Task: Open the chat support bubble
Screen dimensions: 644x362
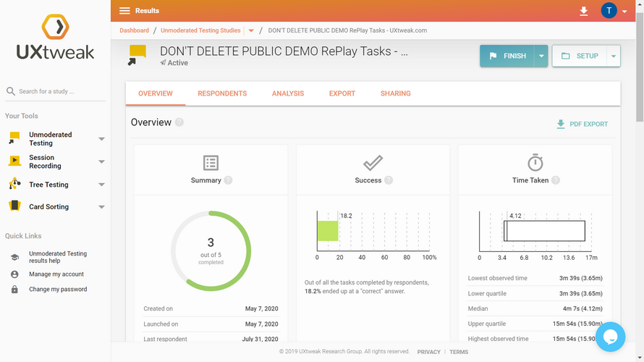Action: (x=609, y=337)
